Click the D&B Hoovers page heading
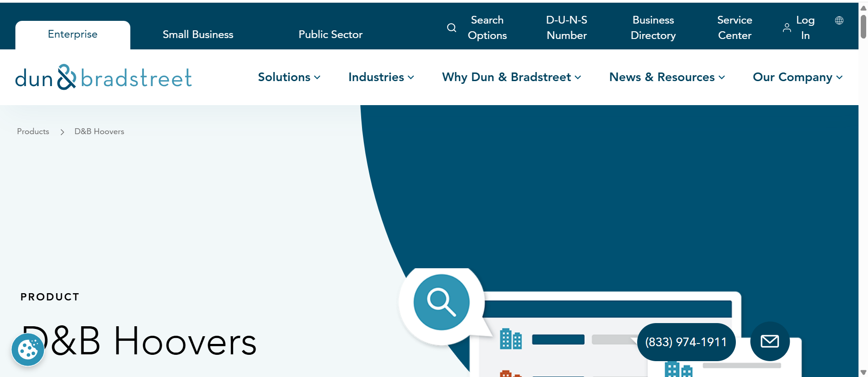 139,341
